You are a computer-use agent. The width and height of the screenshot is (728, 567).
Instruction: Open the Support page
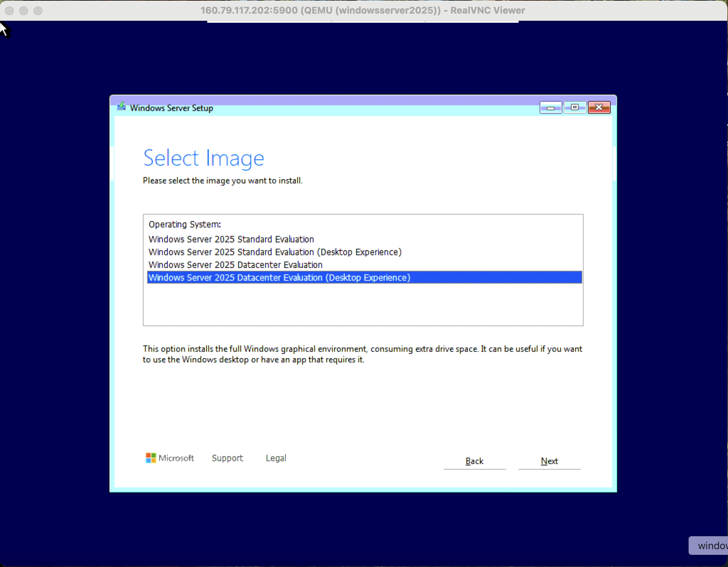227,458
